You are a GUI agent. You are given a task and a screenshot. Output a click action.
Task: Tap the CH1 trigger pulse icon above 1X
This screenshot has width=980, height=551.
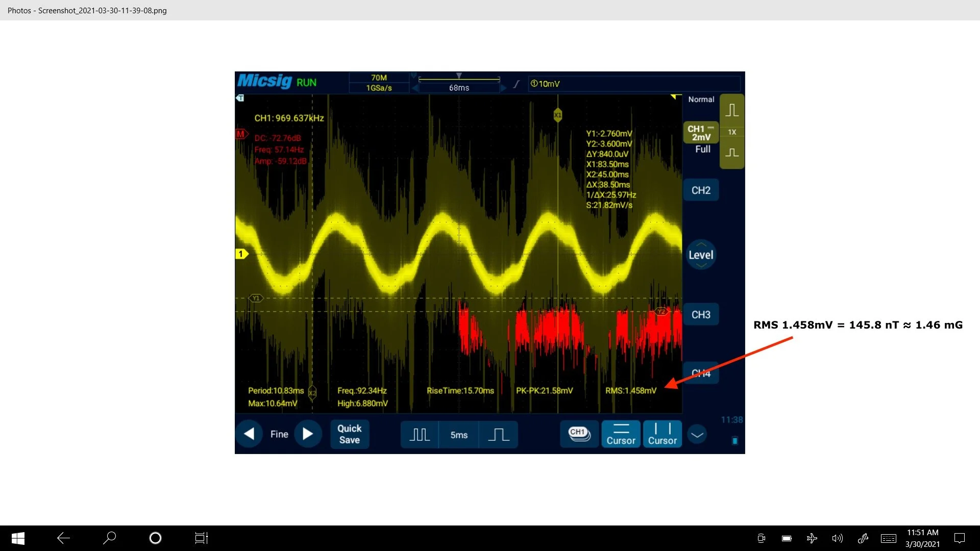pos(732,109)
